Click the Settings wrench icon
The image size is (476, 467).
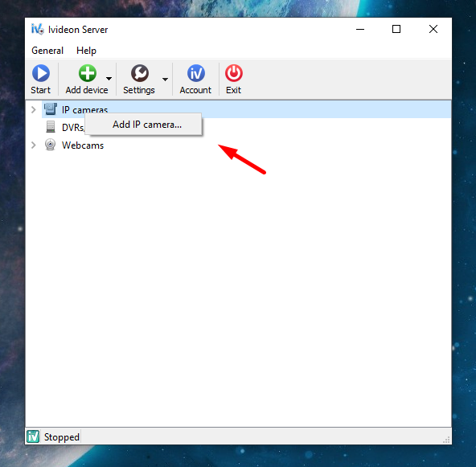coord(140,73)
